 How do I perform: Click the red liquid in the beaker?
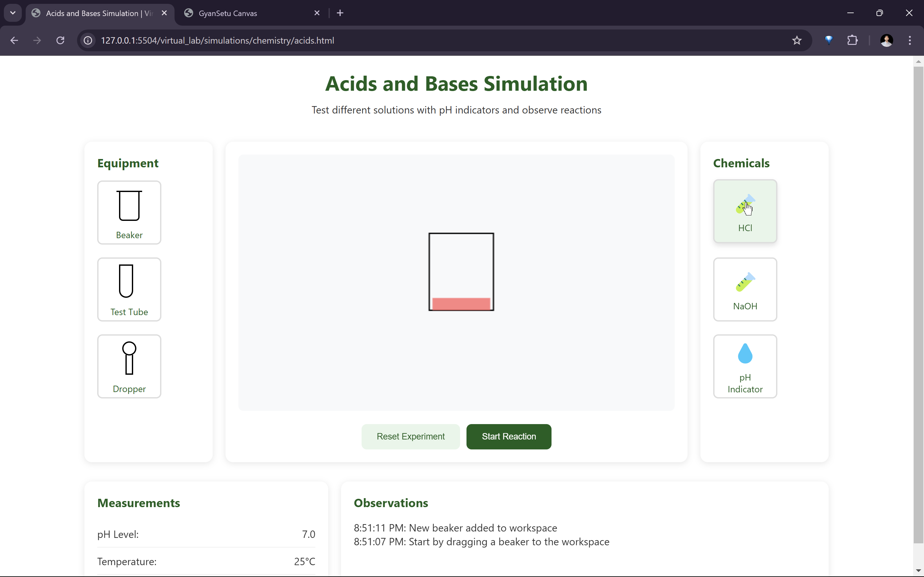[x=461, y=304]
